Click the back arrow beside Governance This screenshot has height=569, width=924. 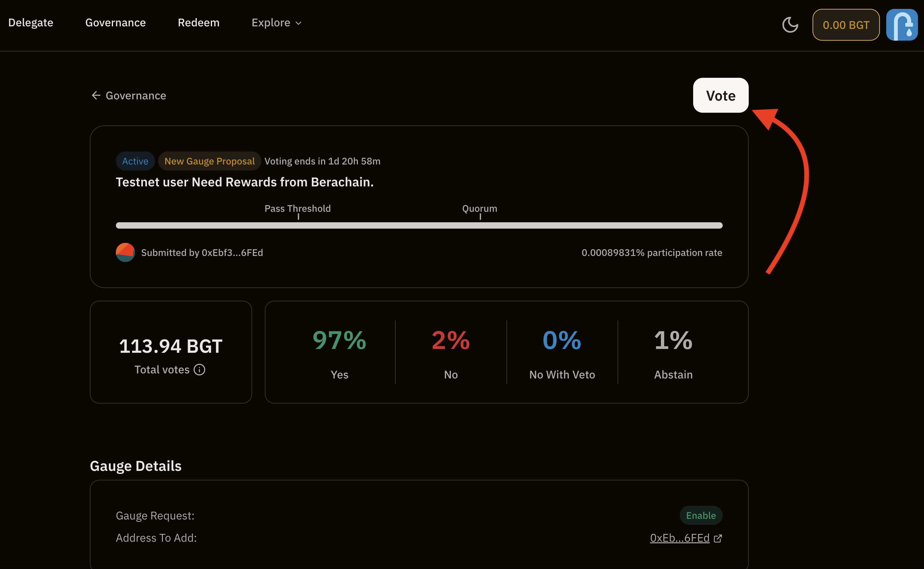point(96,96)
